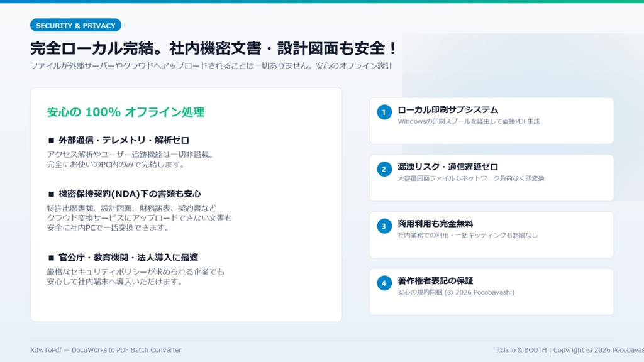Select the 漏洩リスク・通信遅延ゼロ card title
The height and width of the screenshot is (362, 644).
click(x=448, y=167)
